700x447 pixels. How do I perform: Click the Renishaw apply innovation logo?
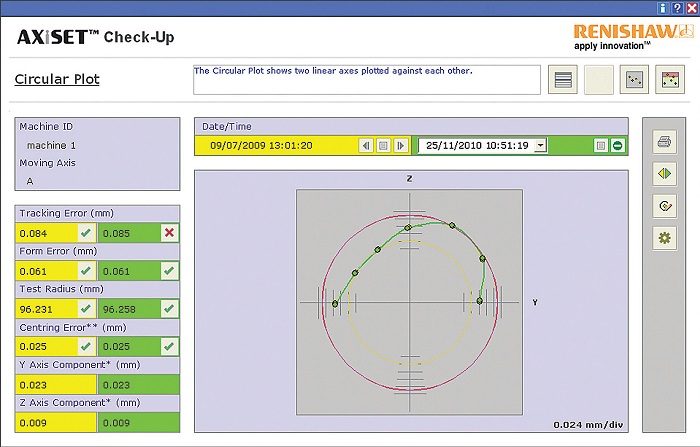[x=633, y=37]
